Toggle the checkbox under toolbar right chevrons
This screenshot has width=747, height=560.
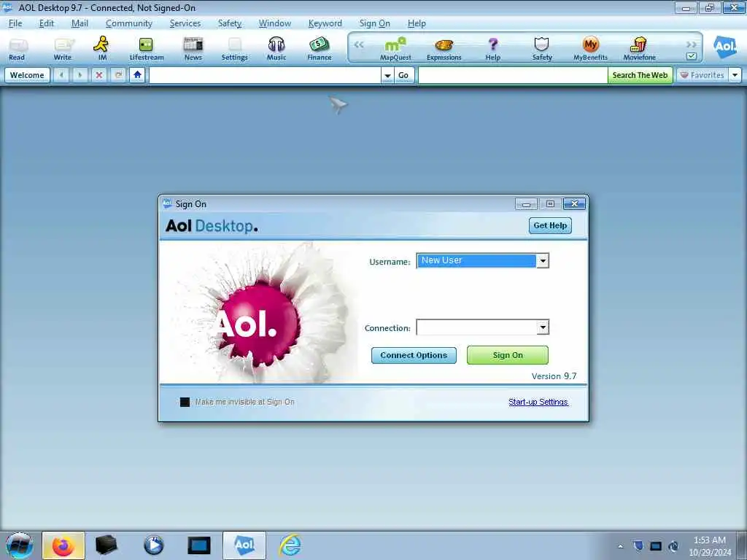click(x=692, y=56)
